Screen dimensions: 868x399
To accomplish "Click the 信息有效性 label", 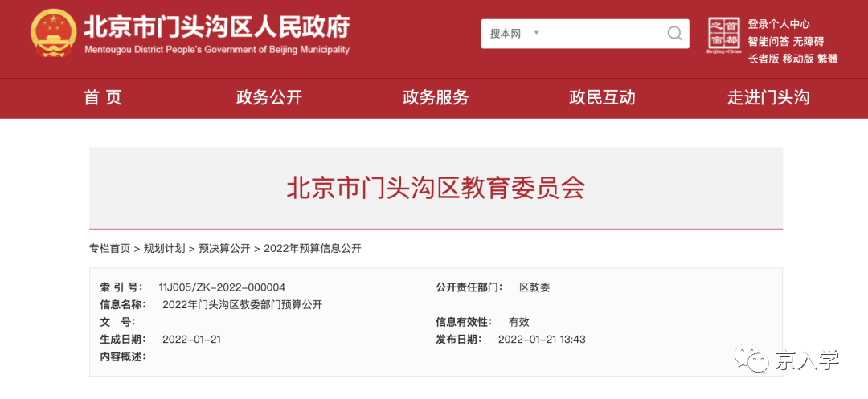I will click(x=464, y=322).
